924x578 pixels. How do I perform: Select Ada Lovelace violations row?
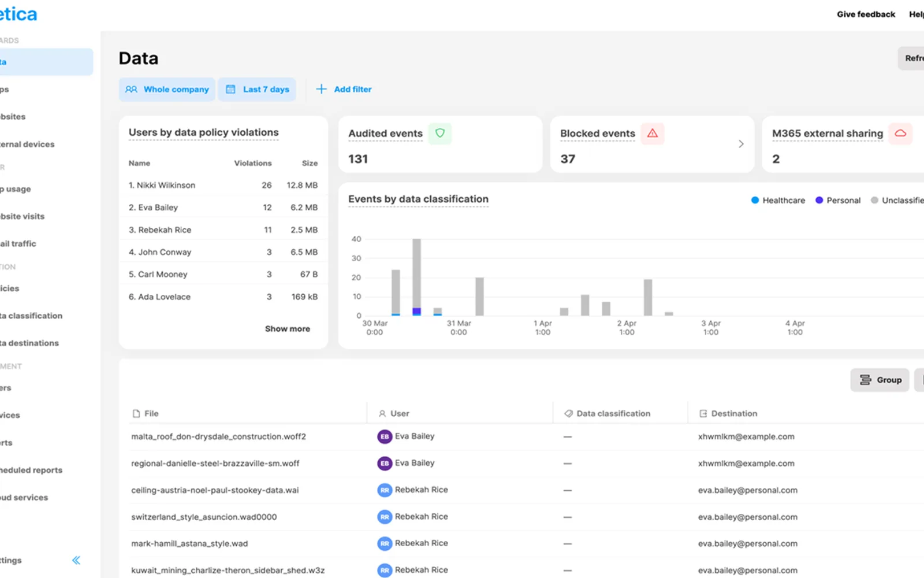pyautogui.click(x=223, y=297)
